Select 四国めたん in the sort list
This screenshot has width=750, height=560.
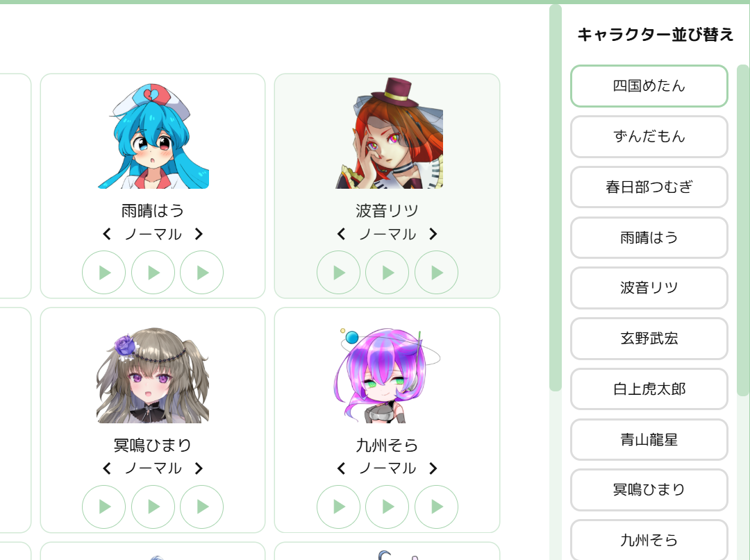[649, 86]
